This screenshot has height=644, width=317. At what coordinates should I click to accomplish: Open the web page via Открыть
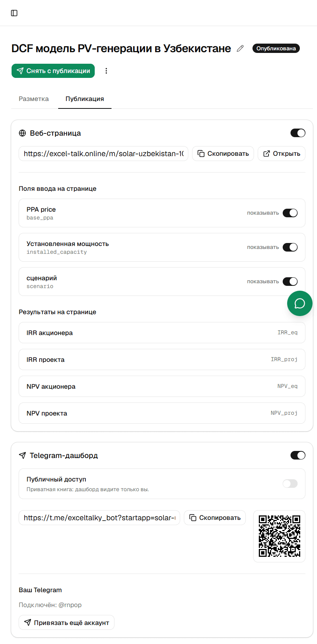point(282,154)
